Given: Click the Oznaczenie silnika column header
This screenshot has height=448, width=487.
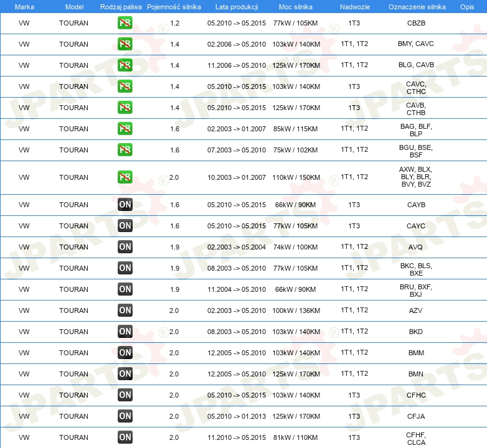Looking at the screenshot, I should (417, 7).
